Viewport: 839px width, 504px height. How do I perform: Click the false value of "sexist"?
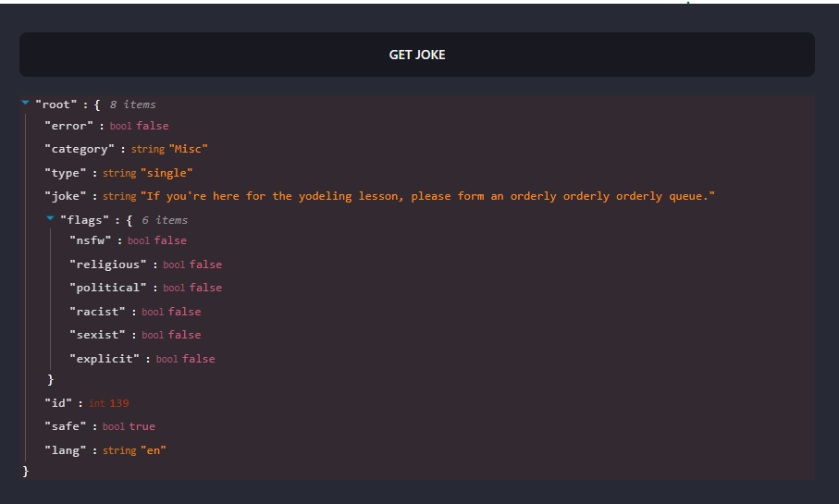click(185, 335)
